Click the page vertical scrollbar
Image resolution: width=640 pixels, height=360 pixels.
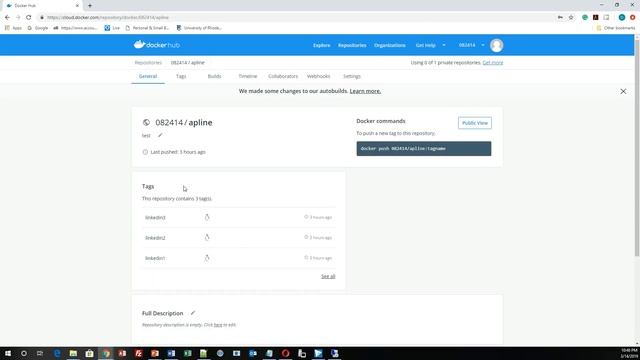tap(637, 149)
